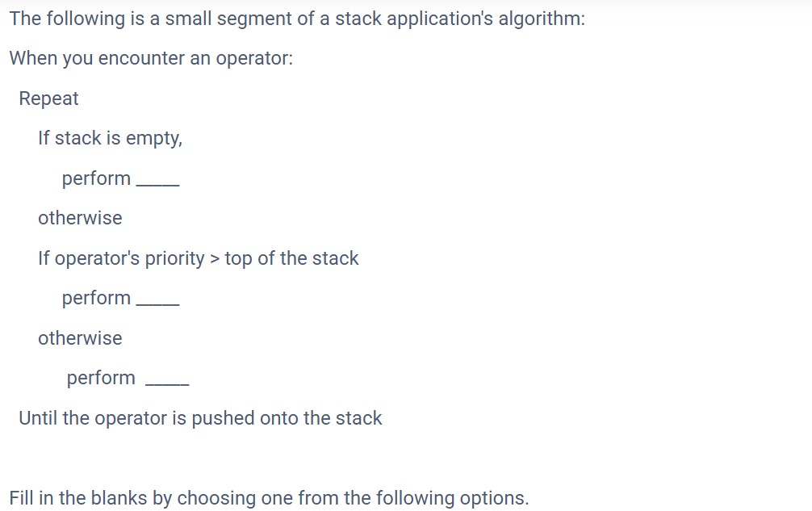Click the blank just above the "Until" line

(x=167, y=383)
